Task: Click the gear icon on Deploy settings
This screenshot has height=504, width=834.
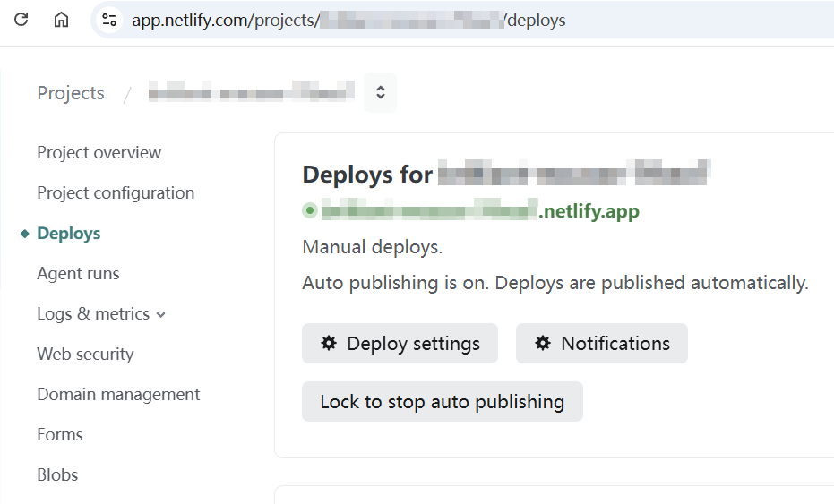Action: (x=329, y=343)
